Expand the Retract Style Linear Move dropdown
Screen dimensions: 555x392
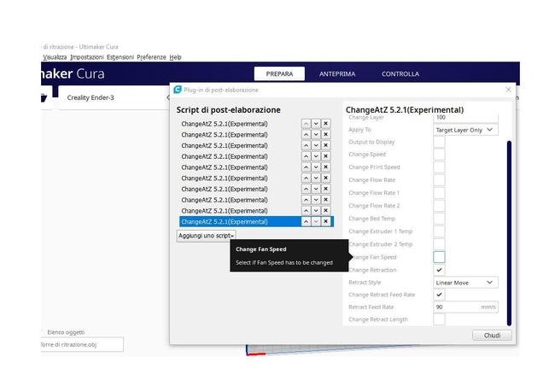(465, 282)
